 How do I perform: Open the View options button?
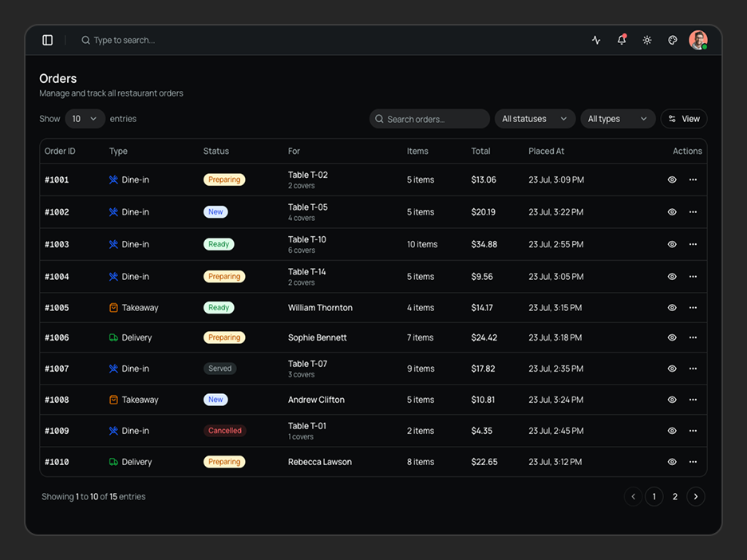tap(684, 119)
